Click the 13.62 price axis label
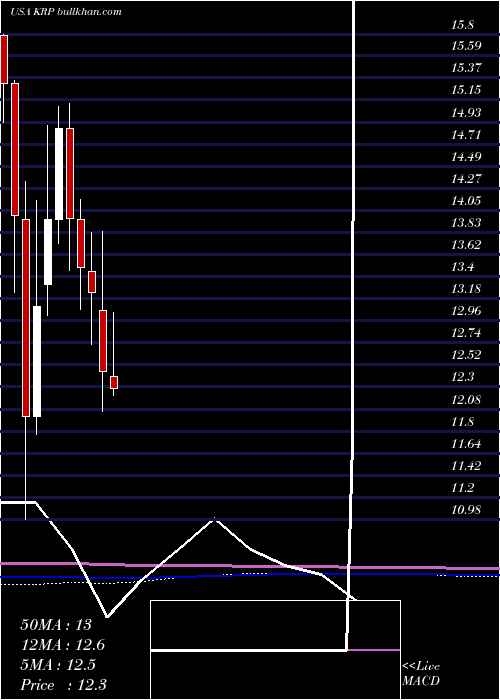500x700 pixels. [x=466, y=245]
